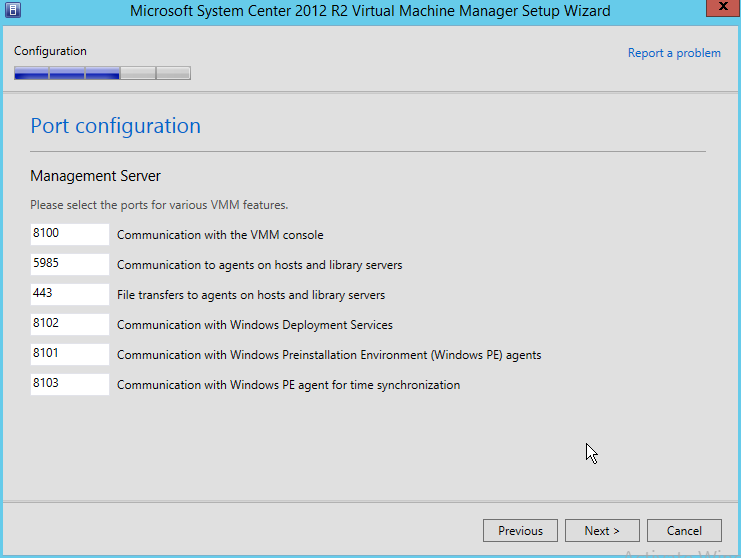Click 'Please select the ports' instruction text
Screen dimensions: 741x558
[x=159, y=205]
